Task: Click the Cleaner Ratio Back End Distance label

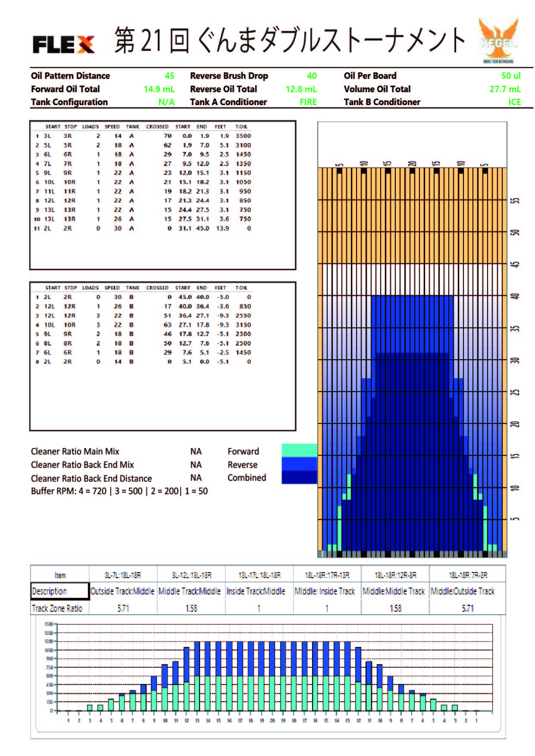Action: [x=91, y=478]
